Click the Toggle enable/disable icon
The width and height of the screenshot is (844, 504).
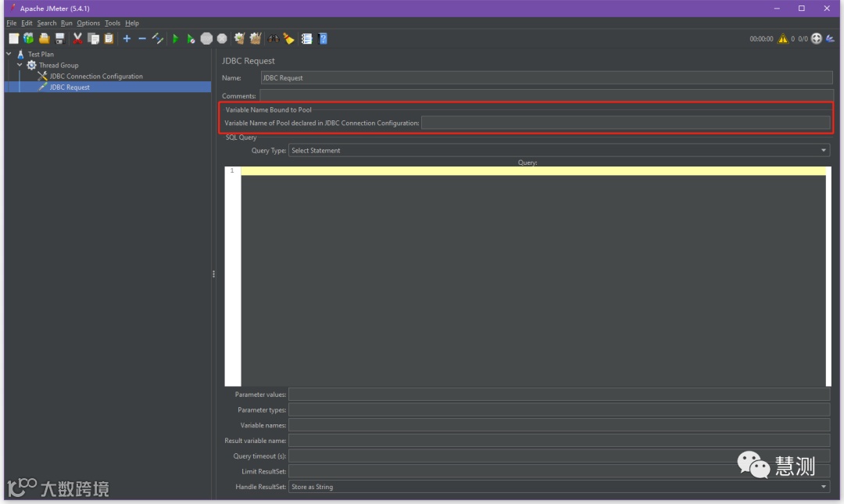tap(158, 38)
